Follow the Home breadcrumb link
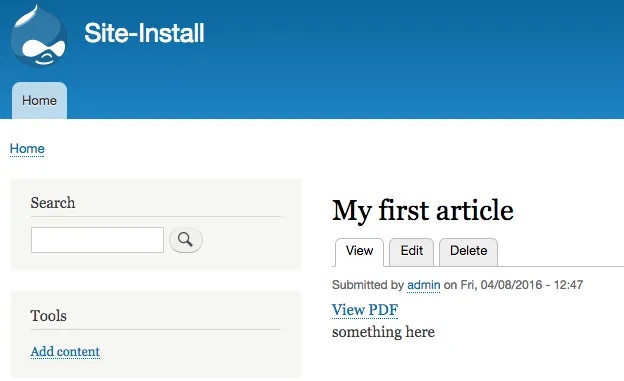This screenshot has height=381, width=624. (x=27, y=148)
